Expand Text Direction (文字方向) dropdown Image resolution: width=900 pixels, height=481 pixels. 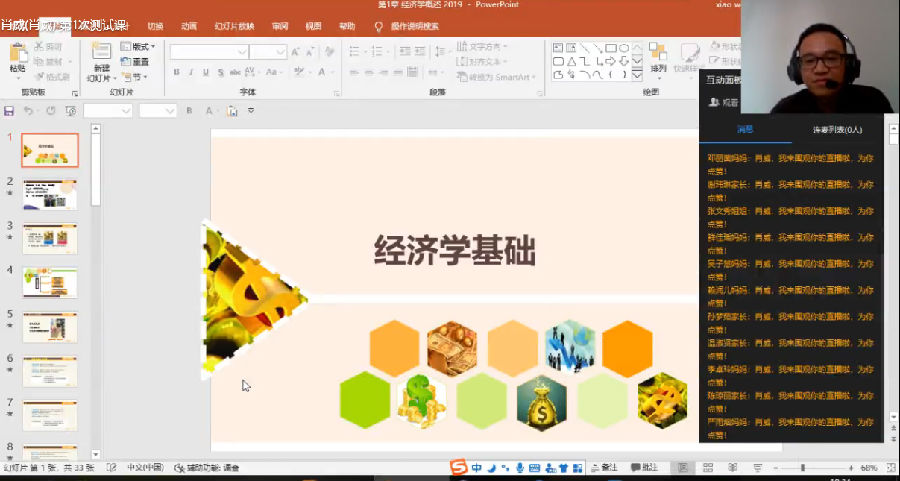(x=482, y=46)
